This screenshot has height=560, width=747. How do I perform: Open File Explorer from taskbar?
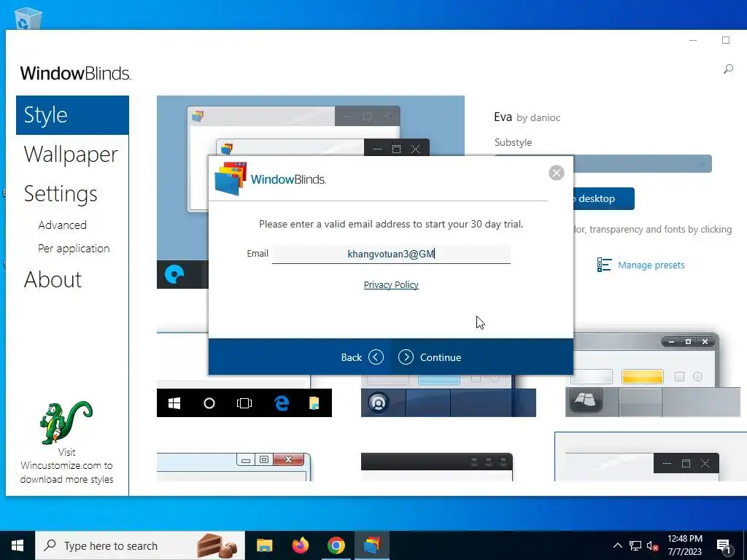tap(264, 545)
